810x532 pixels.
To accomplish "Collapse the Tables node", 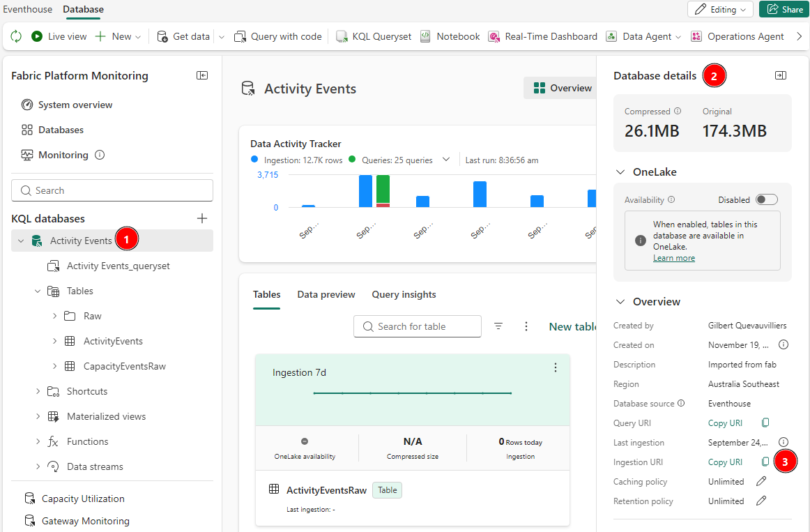I will [x=37, y=291].
